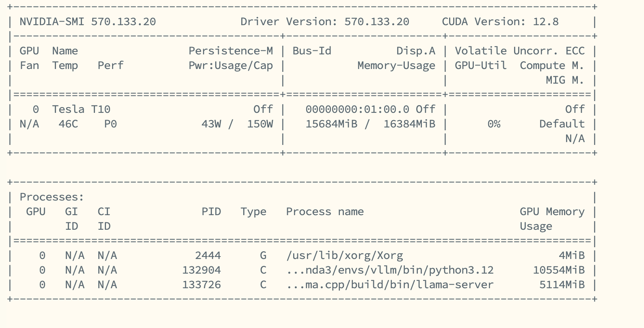Click the 'CUDA Version: 12.8' text
644x328 pixels.
[x=500, y=22]
